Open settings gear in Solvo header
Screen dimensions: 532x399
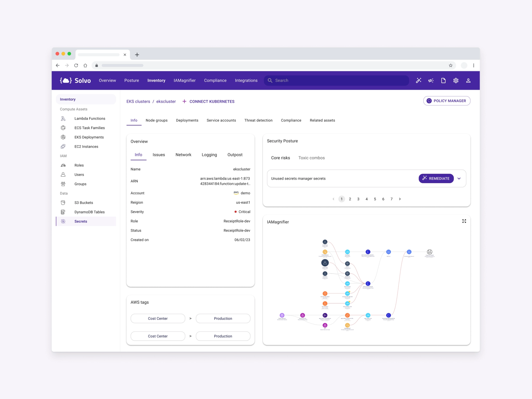coord(456,80)
